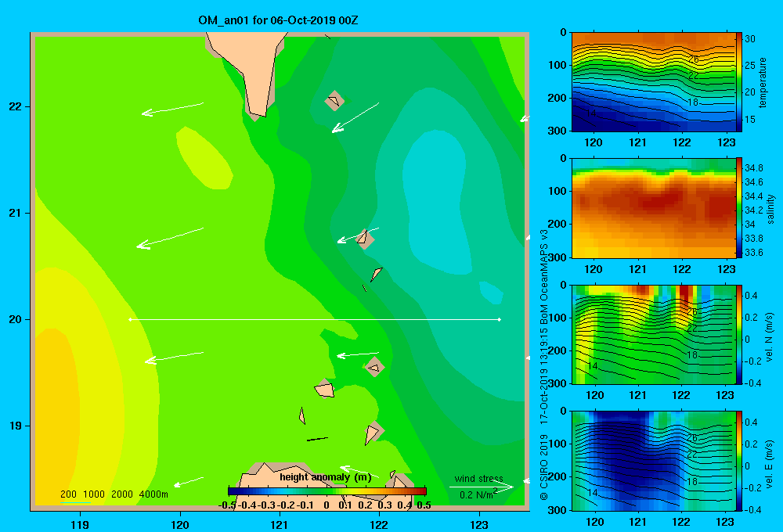
Task: Click longitude label 119 on main map axis
Action: tap(80, 524)
